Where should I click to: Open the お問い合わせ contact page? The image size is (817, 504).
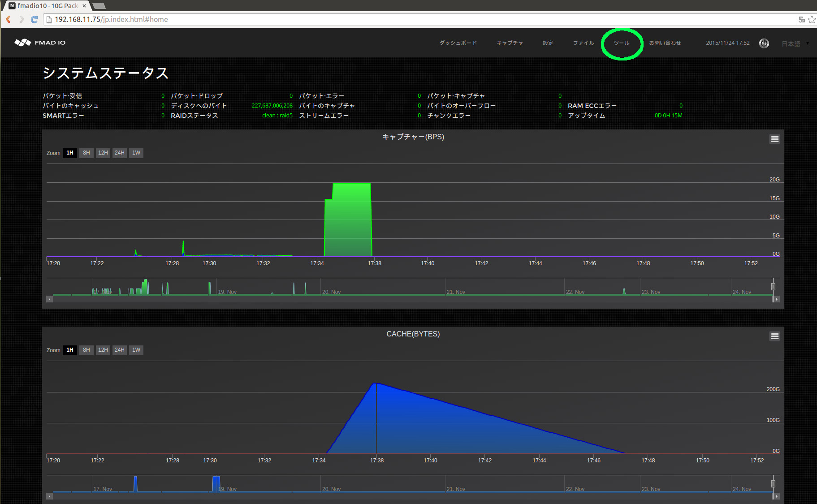pos(666,43)
